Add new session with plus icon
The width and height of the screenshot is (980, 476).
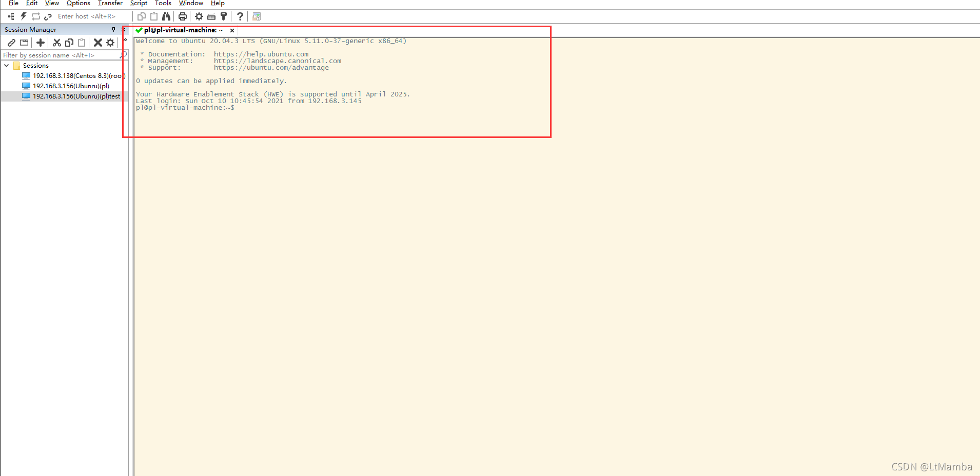pyautogui.click(x=41, y=43)
